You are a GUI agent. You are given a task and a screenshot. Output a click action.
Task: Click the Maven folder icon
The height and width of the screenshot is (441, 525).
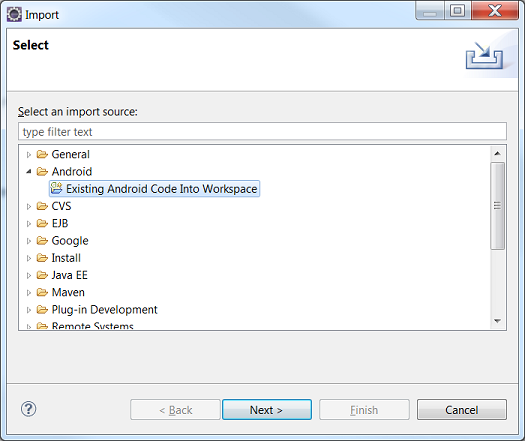tap(42, 292)
